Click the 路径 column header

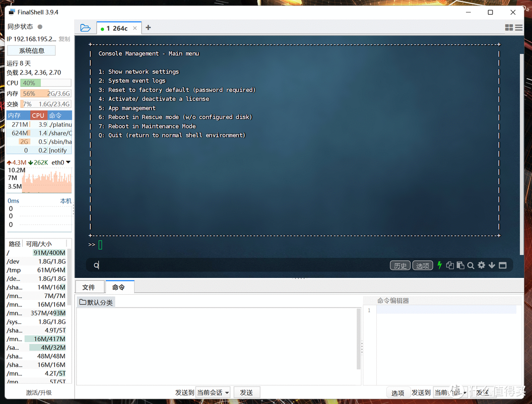[x=14, y=243]
